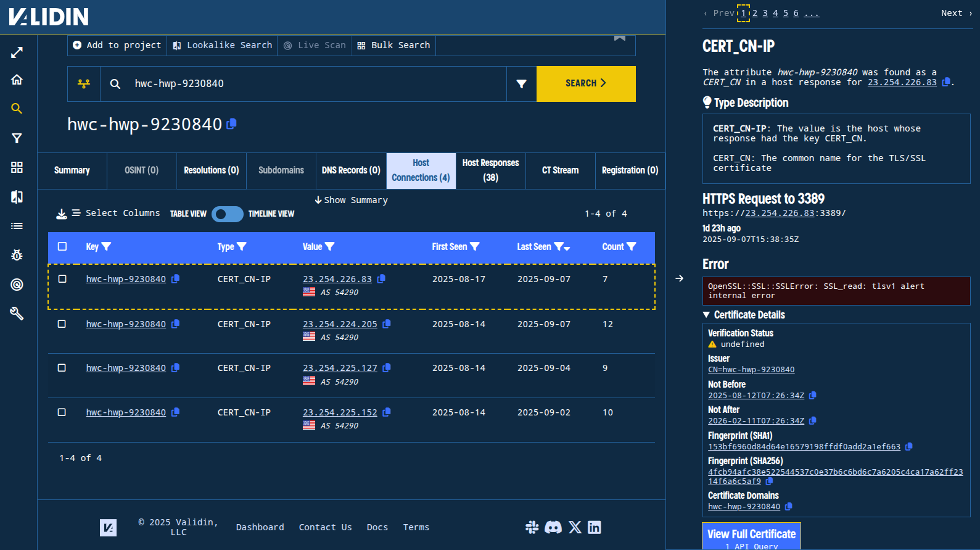Copy the key in the 23.254.226.83 row
980x550 pixels.
click(175, 279)
